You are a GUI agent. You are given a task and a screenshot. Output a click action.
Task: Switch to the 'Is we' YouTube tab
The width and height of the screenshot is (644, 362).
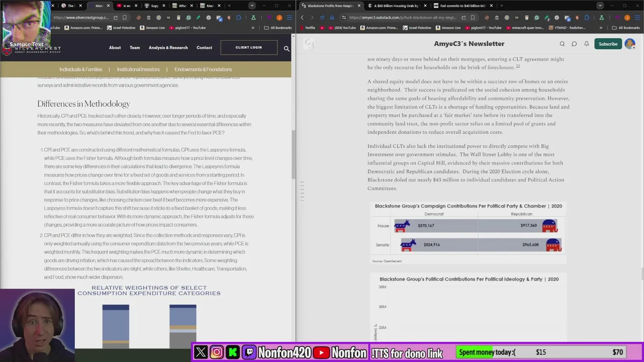[126, 6]
